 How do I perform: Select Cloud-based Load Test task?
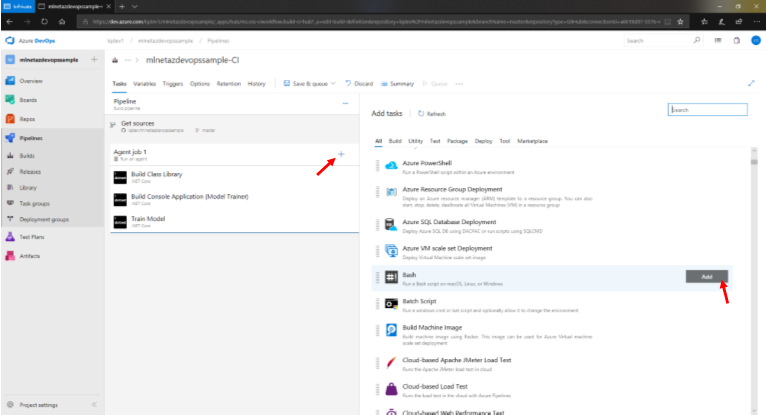(x=552, y=390)
